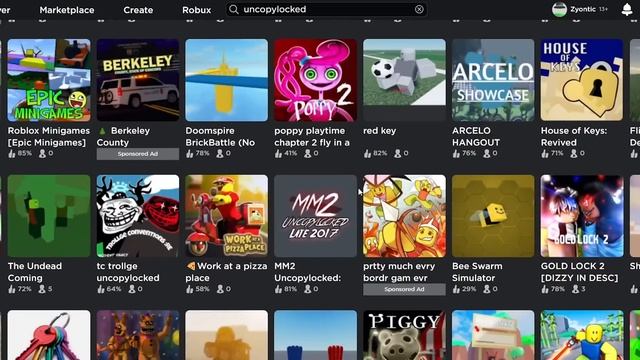This screenshot has height=360, width=640.
Task: Click the Roblox Minigames [Epic Minigames] title
Action: coord(49,136)
